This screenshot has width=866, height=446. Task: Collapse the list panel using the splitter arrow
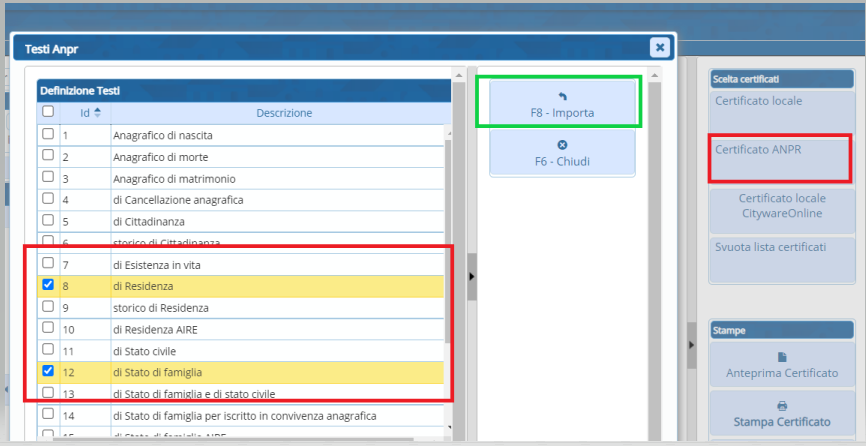(x=472, y=276)
